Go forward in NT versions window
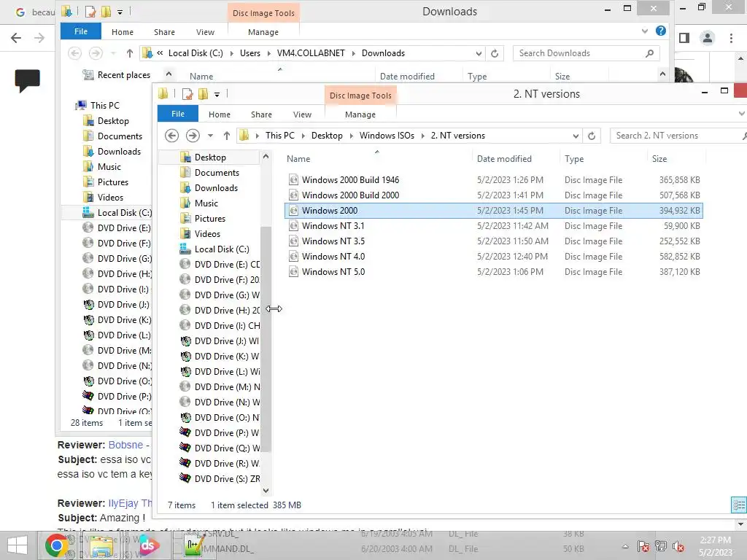Viewport: 747px width, 560px height. pyautogui.click(x=193, y=136)
